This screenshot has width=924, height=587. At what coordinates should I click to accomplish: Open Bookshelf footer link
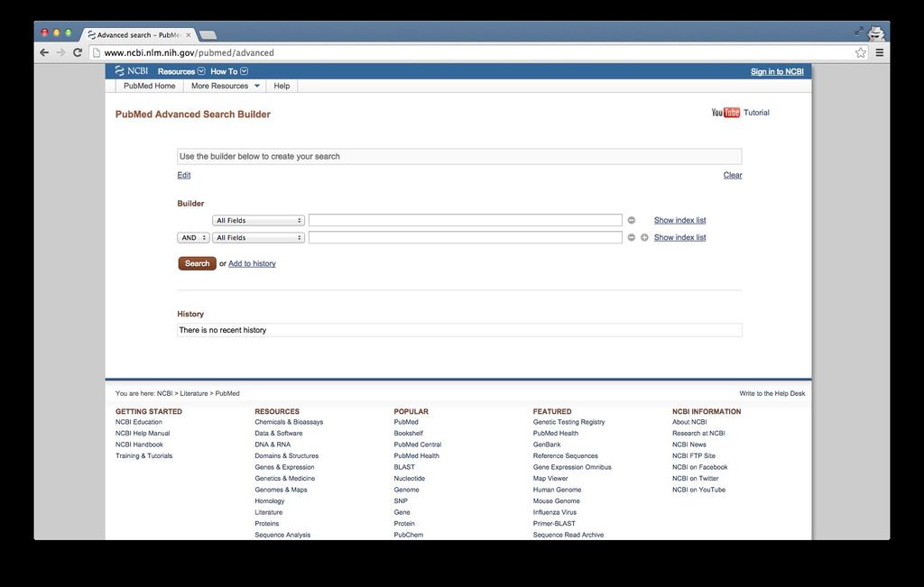coord(409,434)
